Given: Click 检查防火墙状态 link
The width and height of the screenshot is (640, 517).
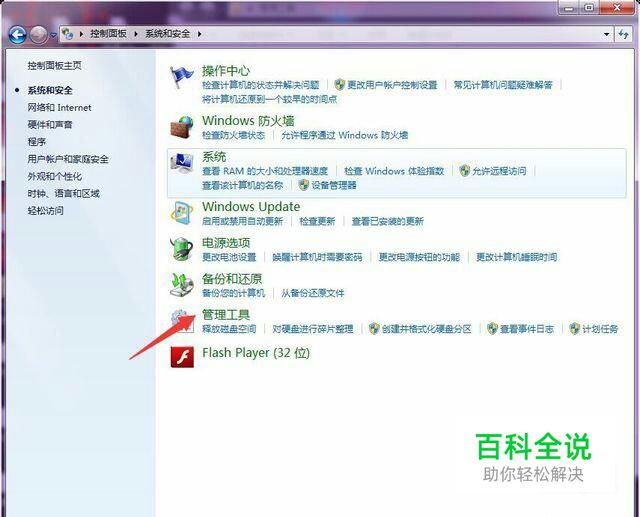Looking at the screenshot, I should point(233,135).
